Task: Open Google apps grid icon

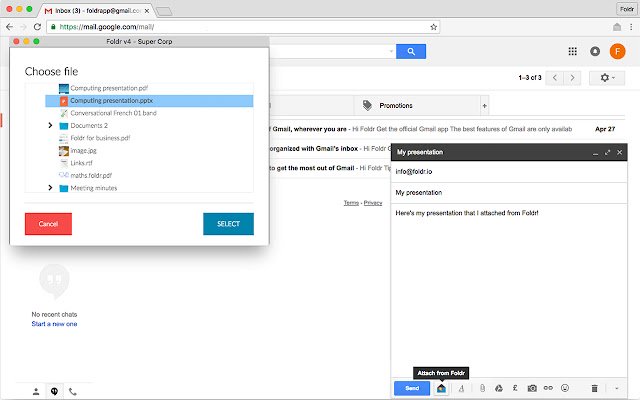Action: pos(572,51)
